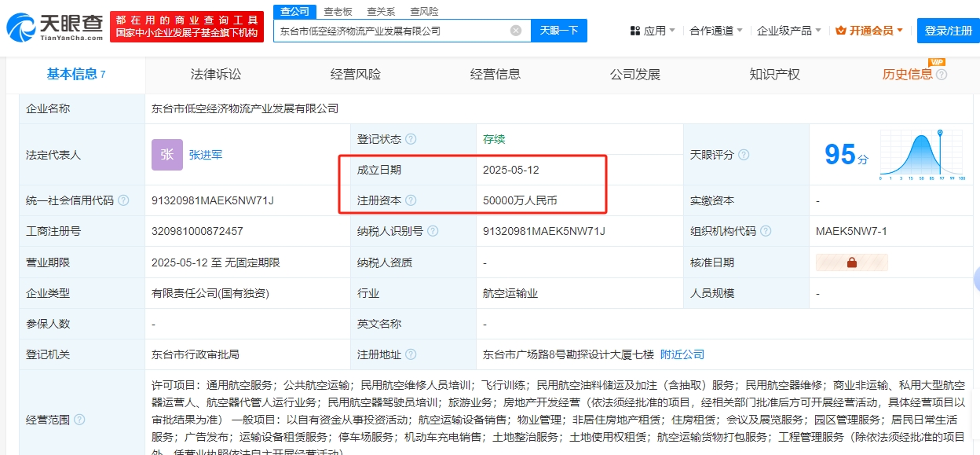This screenshot has width=980, height=455.
Task: Clear the search box with the X icon
Action: [x=516, y=31]
